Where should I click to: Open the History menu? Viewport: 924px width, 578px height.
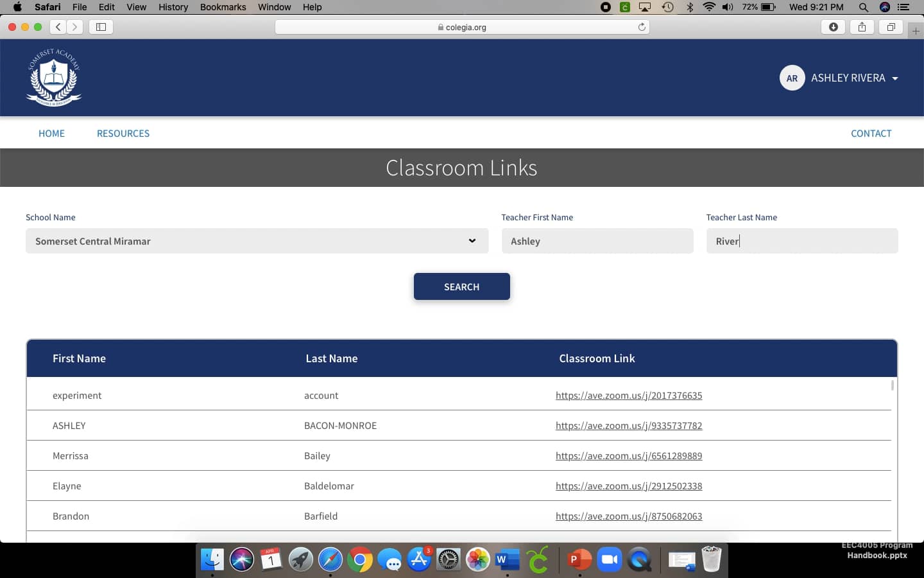pos(173,7)
